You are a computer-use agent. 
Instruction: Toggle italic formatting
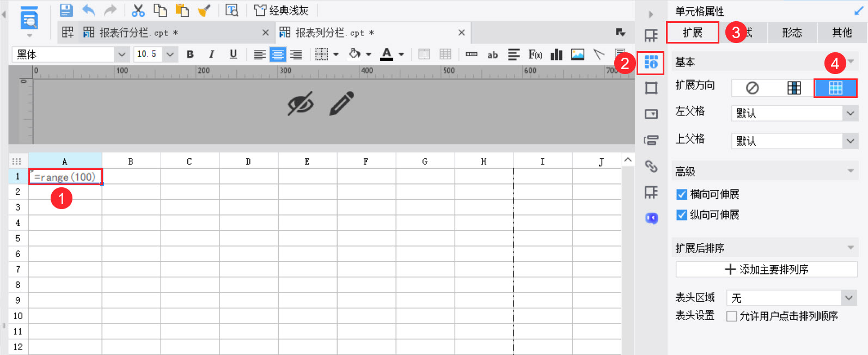(211, 54)
